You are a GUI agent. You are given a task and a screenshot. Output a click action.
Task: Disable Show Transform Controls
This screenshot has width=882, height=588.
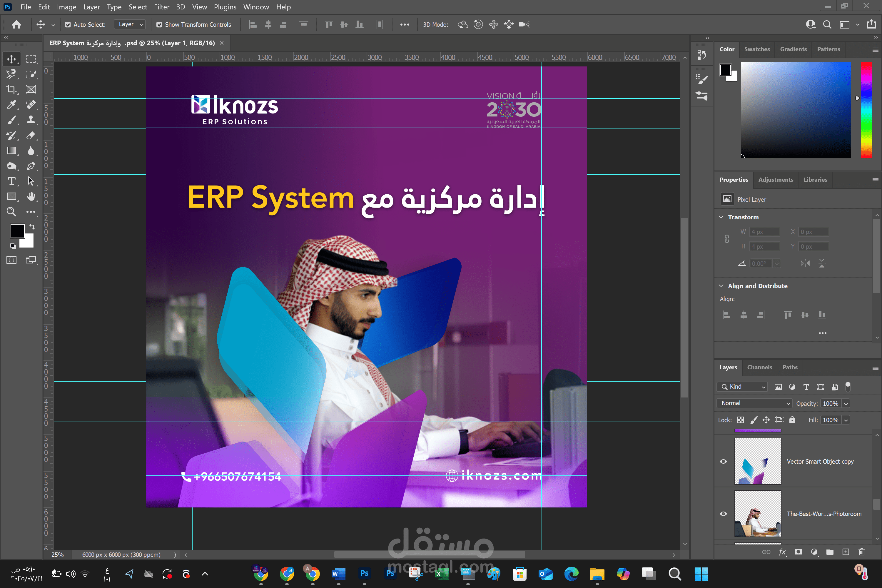tap(159, 24)
